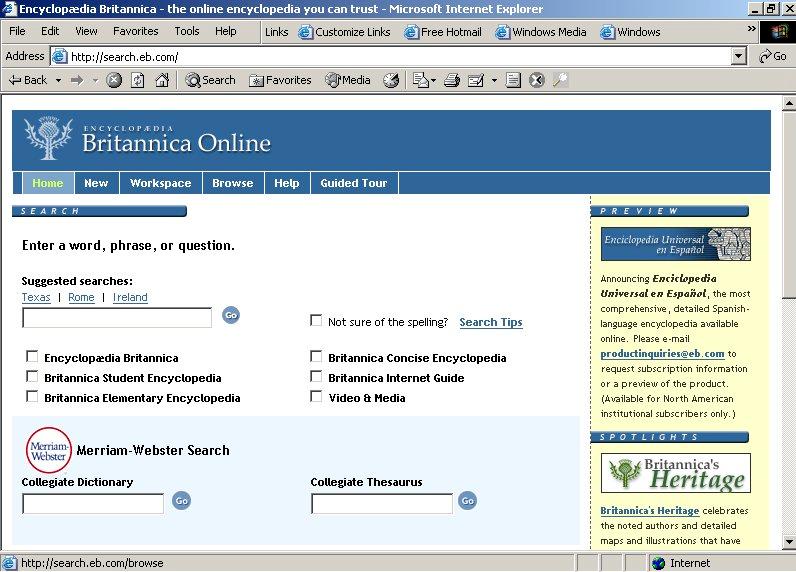Click the Collegiate Dictionary input field

93,503
